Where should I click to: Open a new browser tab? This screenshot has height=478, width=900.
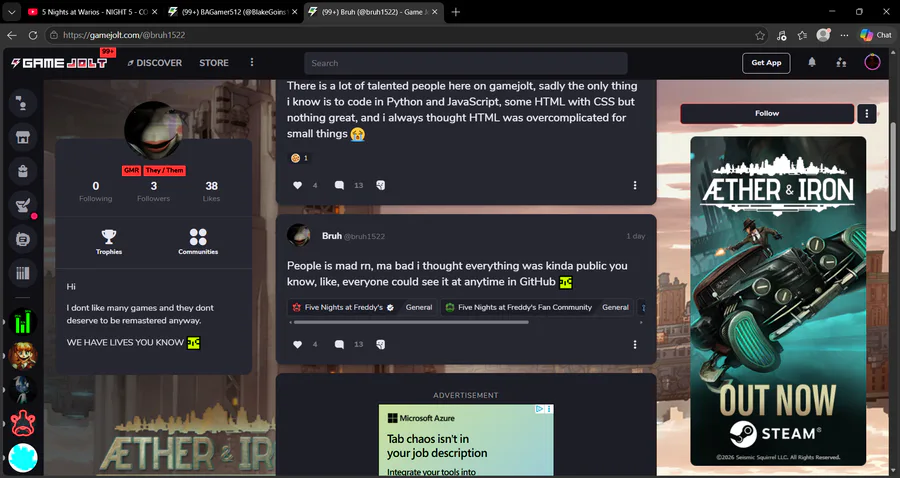[x=456, y=11]
